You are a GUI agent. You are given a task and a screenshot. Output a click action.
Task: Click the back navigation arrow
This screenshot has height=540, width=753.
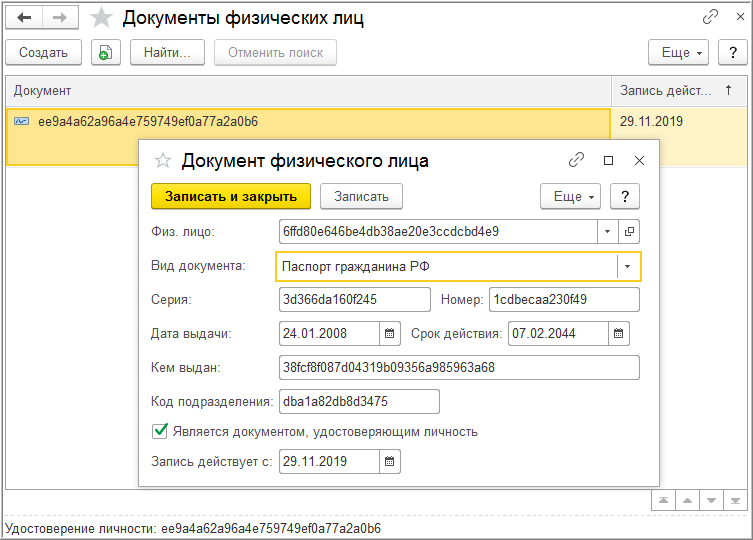(x=24, y=18)
